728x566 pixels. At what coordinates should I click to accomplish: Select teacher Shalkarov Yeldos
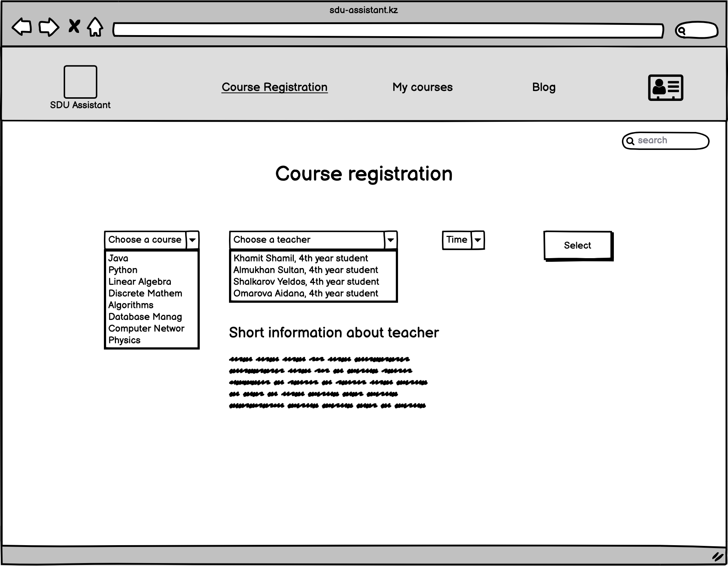click(314, 282)
